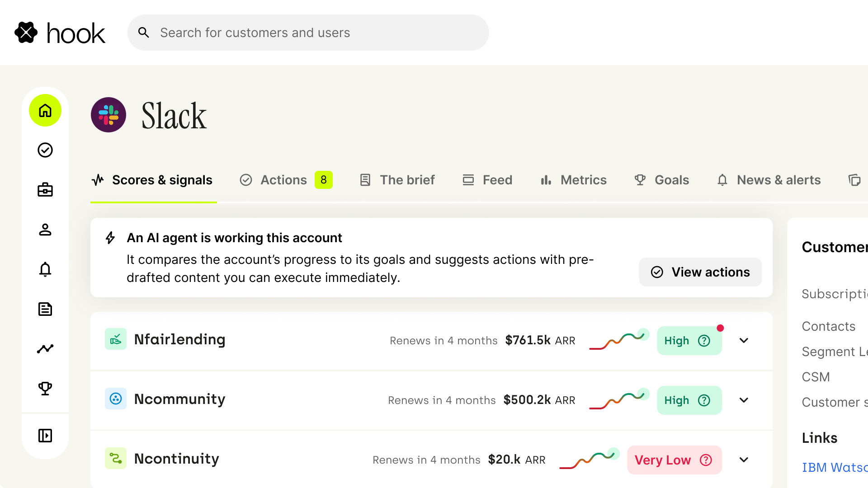This screenshot has height=488, width=868.
Task: Open the bell notifications icon in sidebar
Action: click(45, 269)
